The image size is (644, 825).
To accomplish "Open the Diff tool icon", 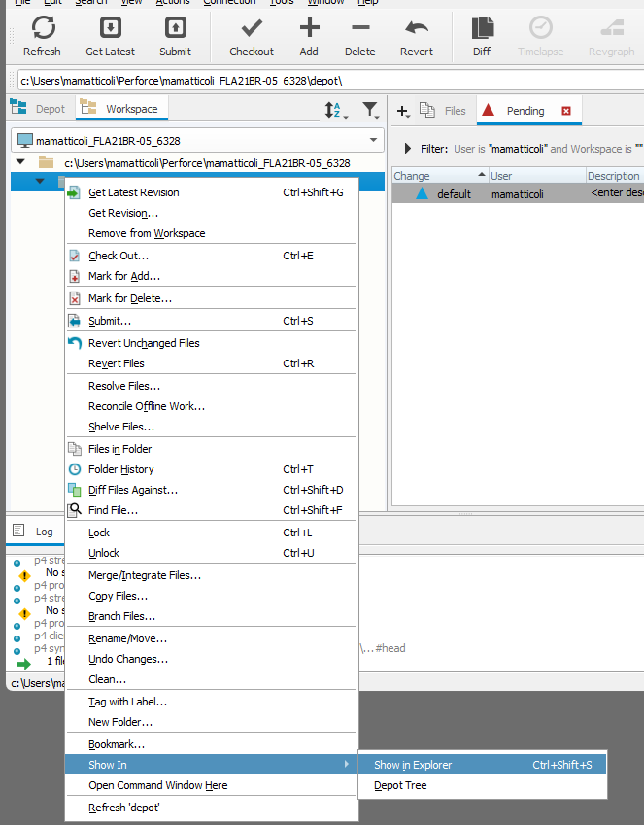I will (x=482, y=28).
